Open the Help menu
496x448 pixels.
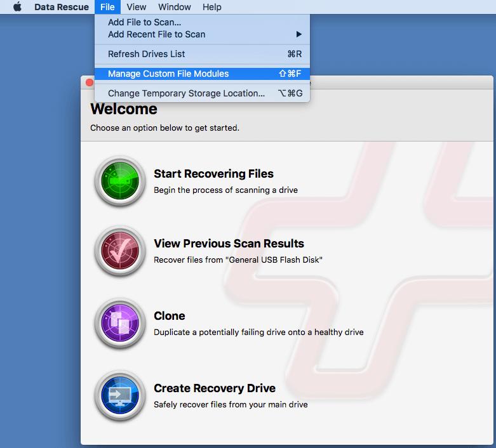pyautogui.click(x=212, y=7)
